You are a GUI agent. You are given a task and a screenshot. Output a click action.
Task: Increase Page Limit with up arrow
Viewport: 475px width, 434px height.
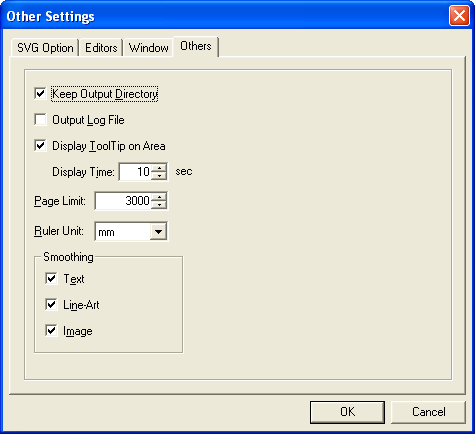coord(159,197)
